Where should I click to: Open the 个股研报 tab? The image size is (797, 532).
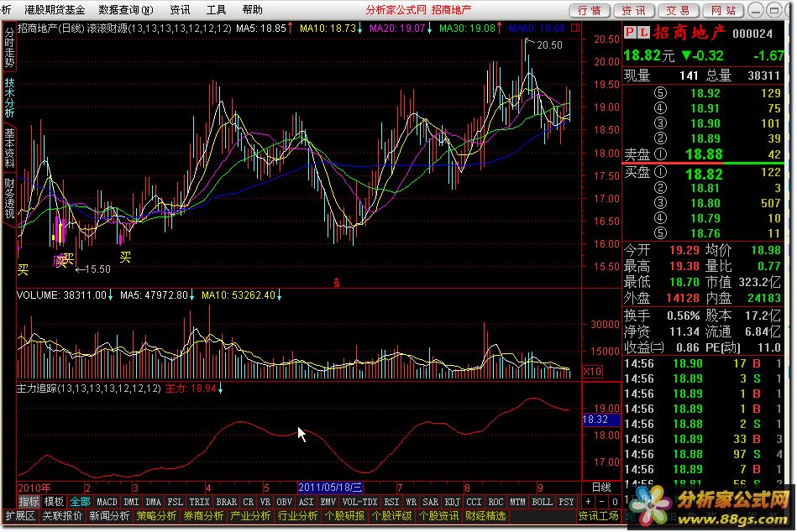point(344,516)
